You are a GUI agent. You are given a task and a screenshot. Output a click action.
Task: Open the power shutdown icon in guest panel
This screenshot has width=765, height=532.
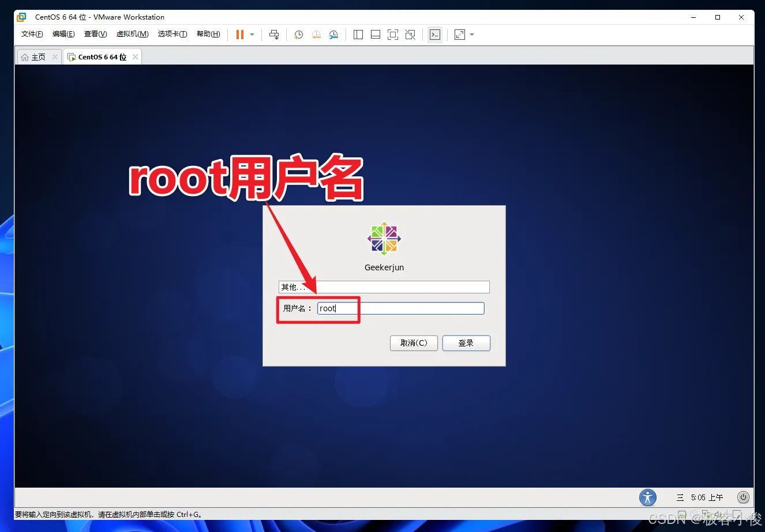743,497
